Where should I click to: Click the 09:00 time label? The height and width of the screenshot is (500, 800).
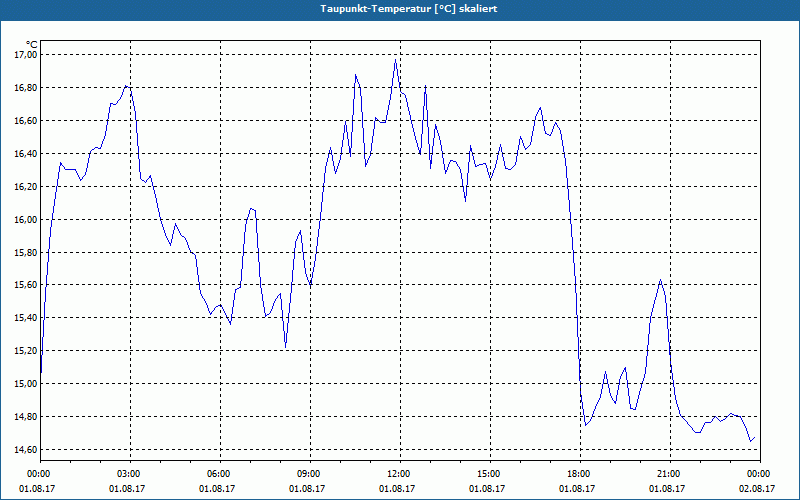[310, 474]
